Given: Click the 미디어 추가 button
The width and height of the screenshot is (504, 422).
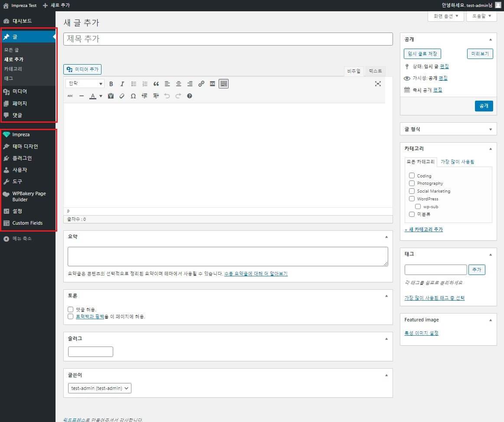Looking at the screenshot, I should (82, 69).
